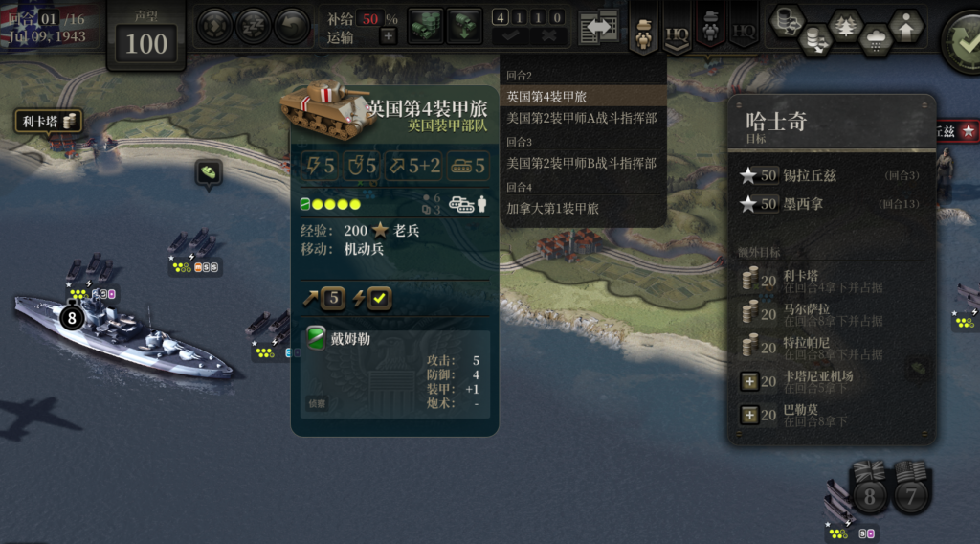Image resolution: width=980 pixels, height=544 pixels.
Task: Click the plus button next to 运输
Action: tap(389, 37)
